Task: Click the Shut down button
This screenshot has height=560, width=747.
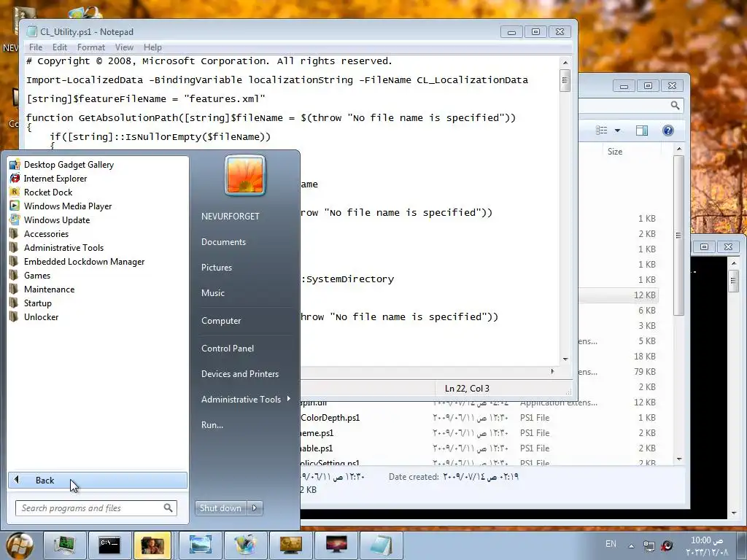Action: tap(220, 508)
